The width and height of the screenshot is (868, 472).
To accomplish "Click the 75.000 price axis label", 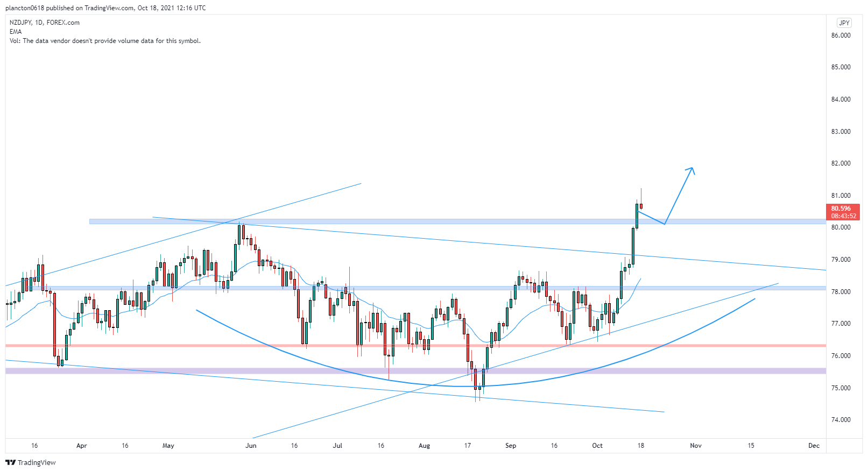I will pyautogui.click(x=841, y=388).
